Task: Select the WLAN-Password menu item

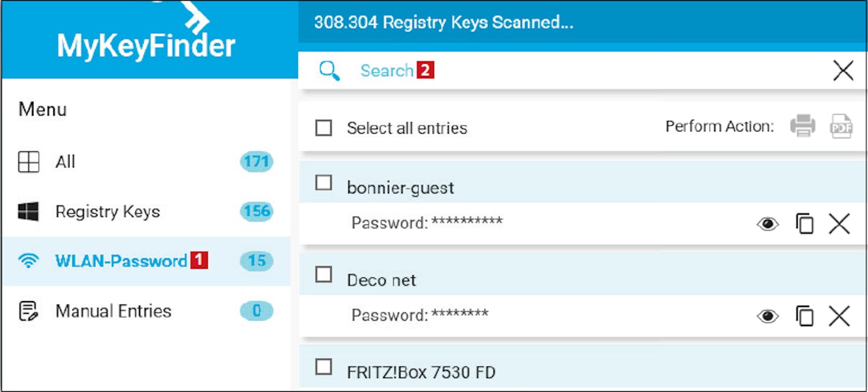Action: click(x=120, y=261)
